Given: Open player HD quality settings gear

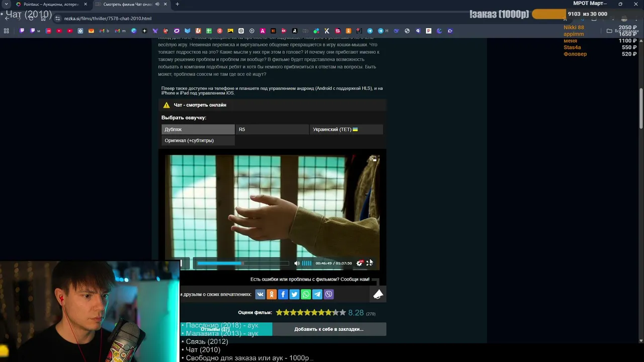Looking at the screenshot, I should tap(359, 263).
